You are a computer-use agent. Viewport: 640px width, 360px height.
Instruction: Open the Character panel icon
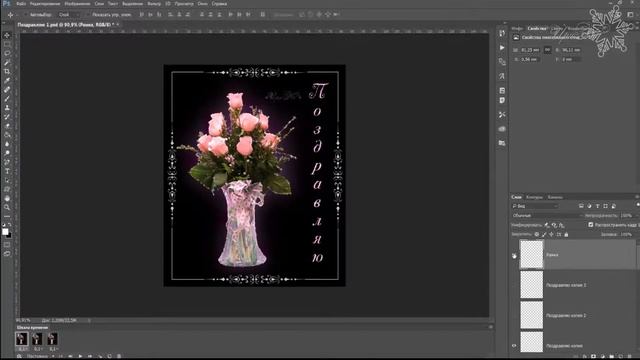coord(502,76)
